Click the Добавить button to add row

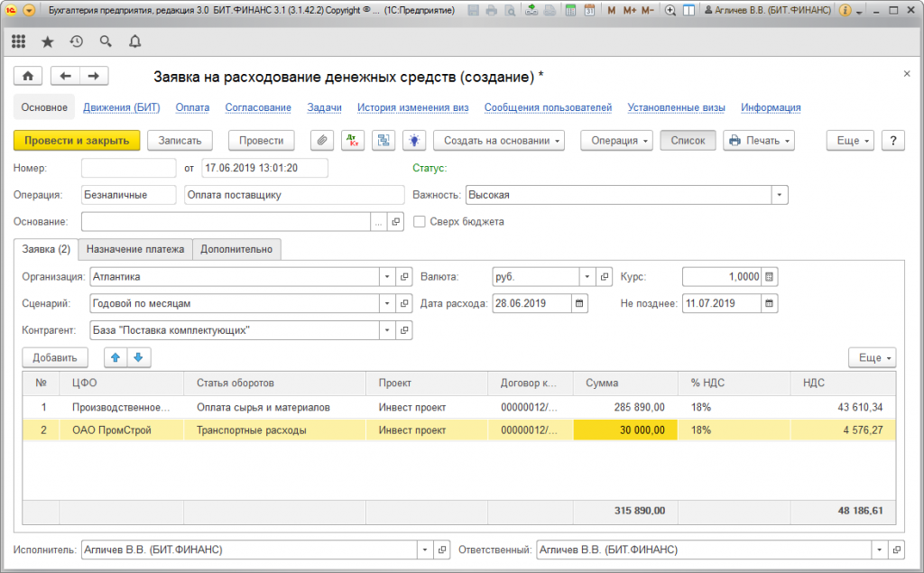click(54, 357)
